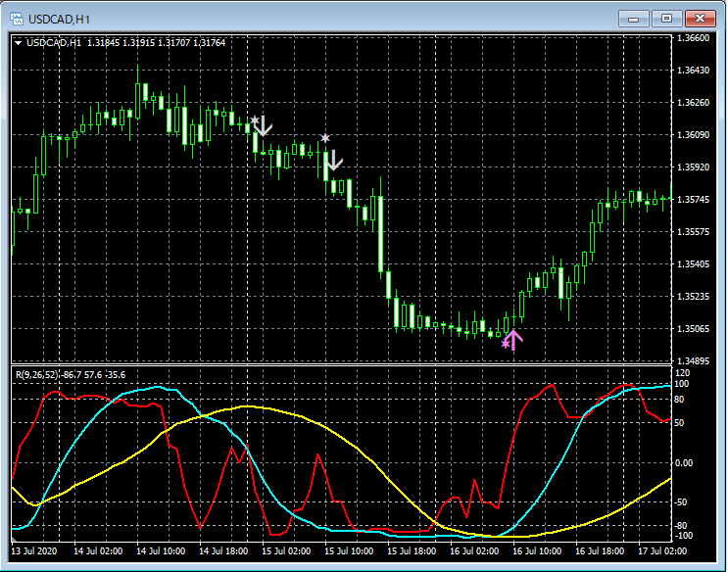
Task: Open the triangle dropdown beside USDCAD,H1 label
Action: click(19, 42)
